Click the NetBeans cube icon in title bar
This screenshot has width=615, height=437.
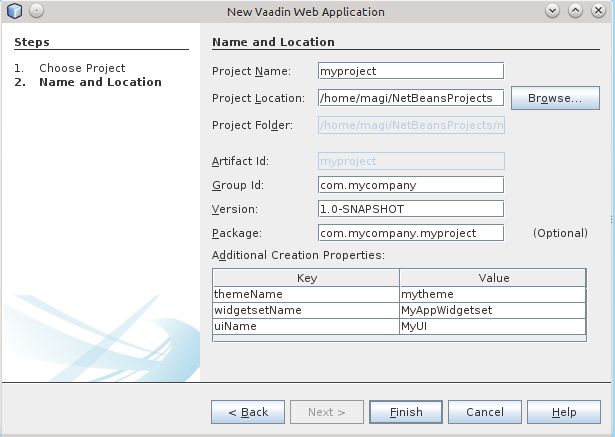(x=15, y=11)
